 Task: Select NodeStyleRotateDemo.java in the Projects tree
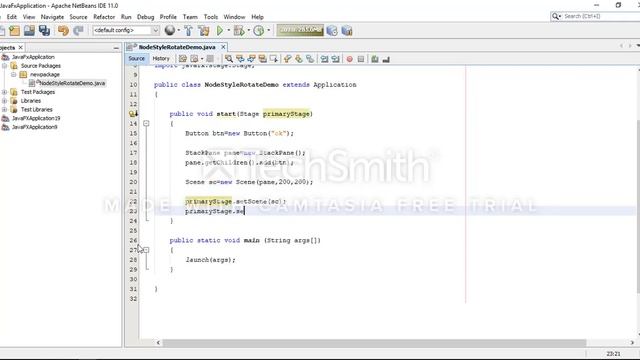(x=72, y=83)
